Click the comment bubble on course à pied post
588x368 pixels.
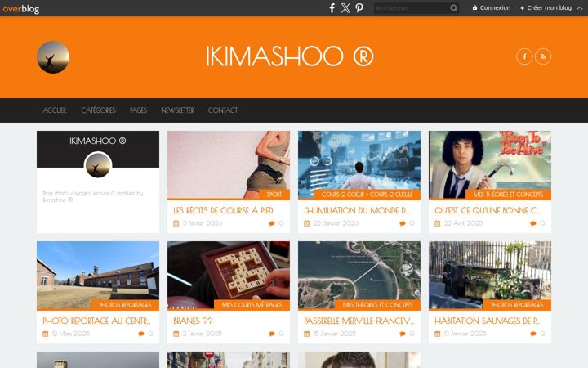tap(272, 223)
